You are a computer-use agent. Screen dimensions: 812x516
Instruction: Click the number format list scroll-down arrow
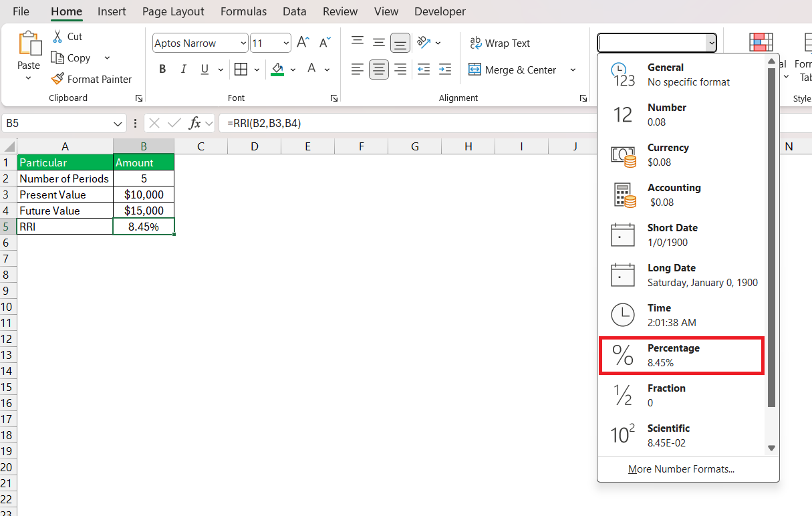coord(772,448)
